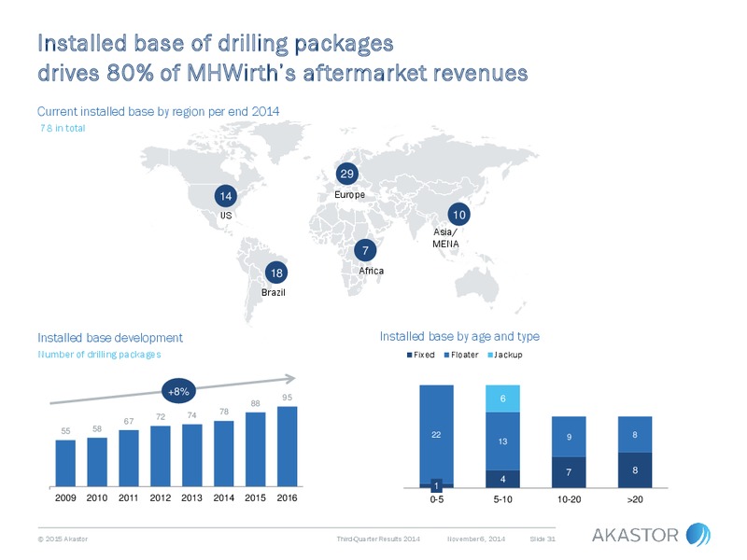Click the Africa bubble showing 7

click(365, 250)
